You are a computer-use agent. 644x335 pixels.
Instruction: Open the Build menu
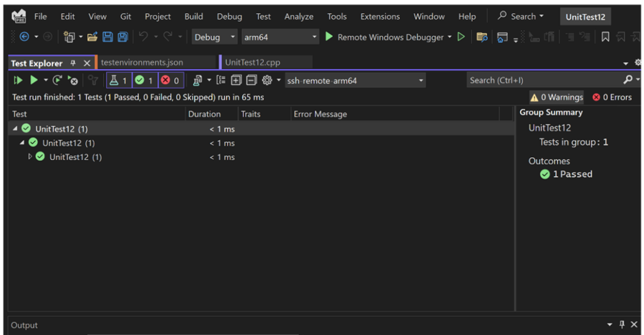(x=194, y=16)
